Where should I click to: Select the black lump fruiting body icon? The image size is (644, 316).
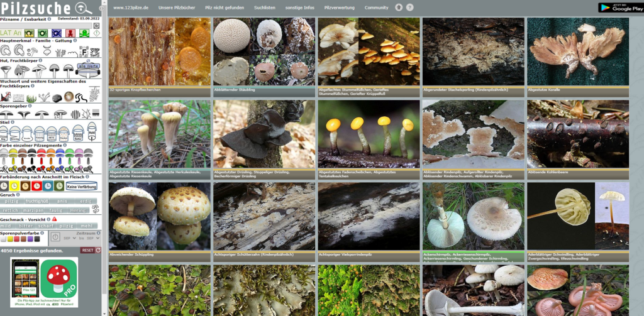tap(57, 98)
